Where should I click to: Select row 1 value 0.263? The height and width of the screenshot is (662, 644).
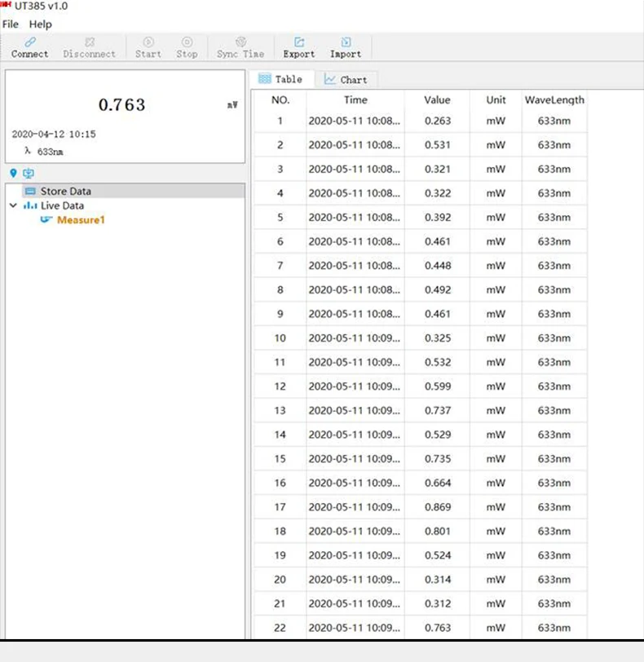(438, 121)
